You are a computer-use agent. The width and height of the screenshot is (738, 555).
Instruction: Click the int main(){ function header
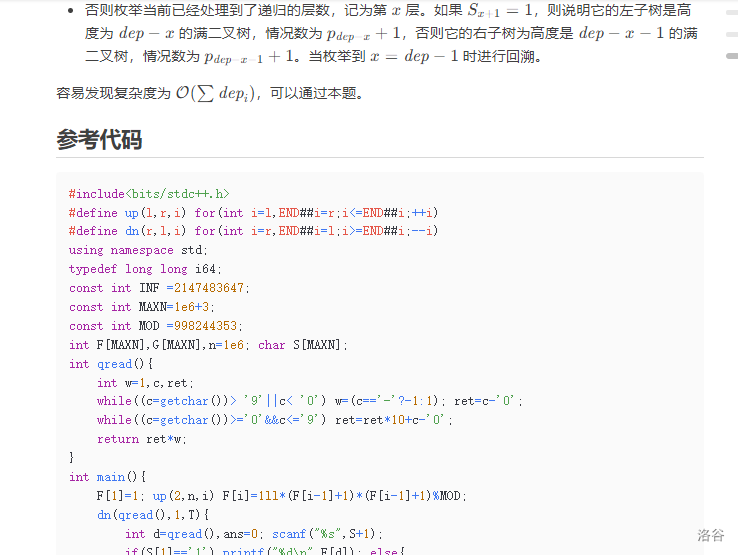108,477
